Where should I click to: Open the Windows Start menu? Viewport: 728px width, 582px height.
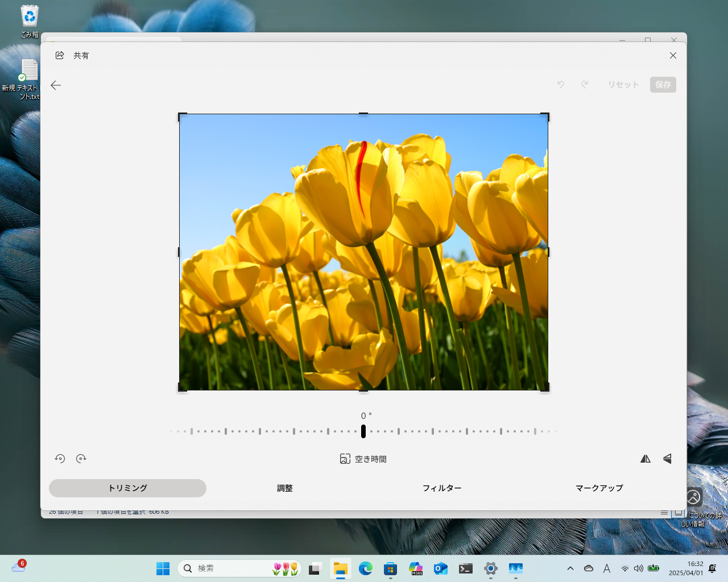pyautogui.click(x=163, y=568)
